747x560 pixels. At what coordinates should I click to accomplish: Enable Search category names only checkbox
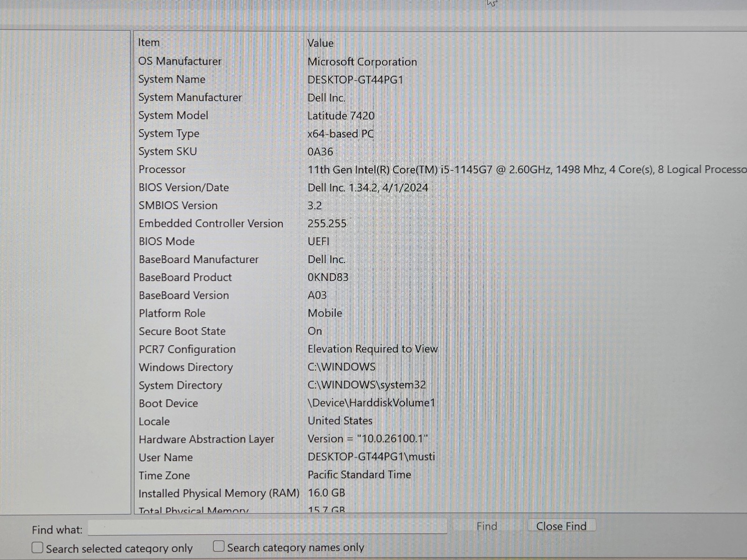pyautogui.click(x=218, y=546)
